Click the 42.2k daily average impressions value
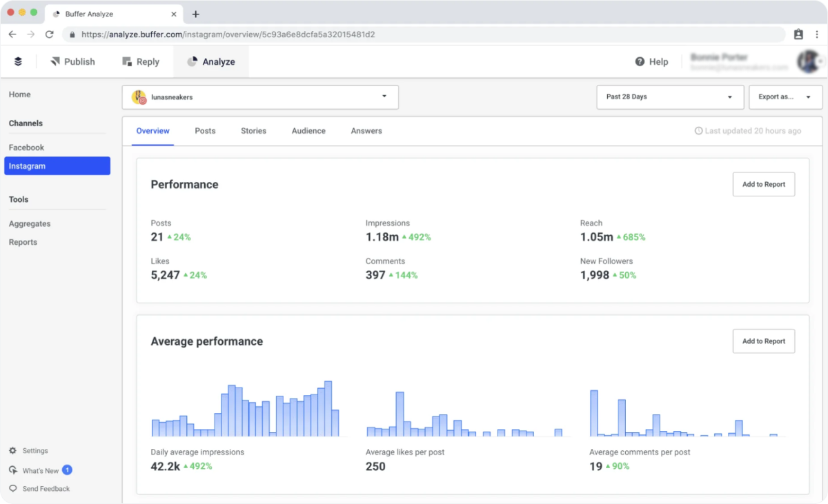 pos(166,466)
